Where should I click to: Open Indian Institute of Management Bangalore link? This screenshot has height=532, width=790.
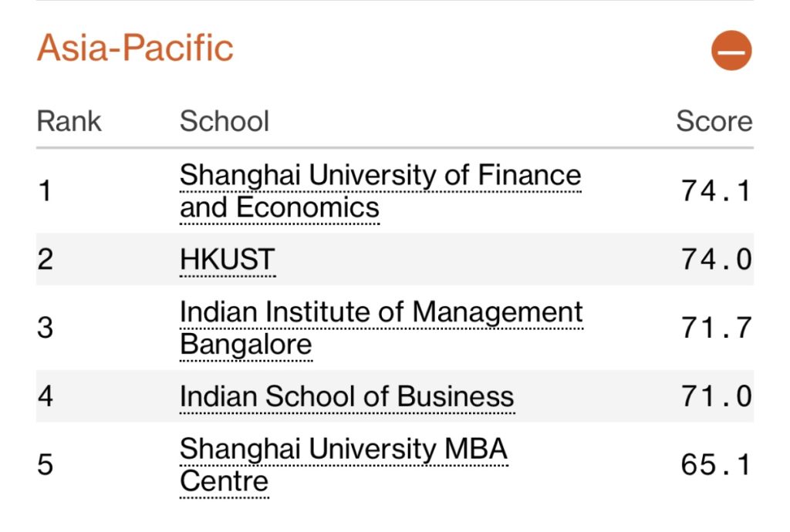pyautogui.click(x=381, y=328)
